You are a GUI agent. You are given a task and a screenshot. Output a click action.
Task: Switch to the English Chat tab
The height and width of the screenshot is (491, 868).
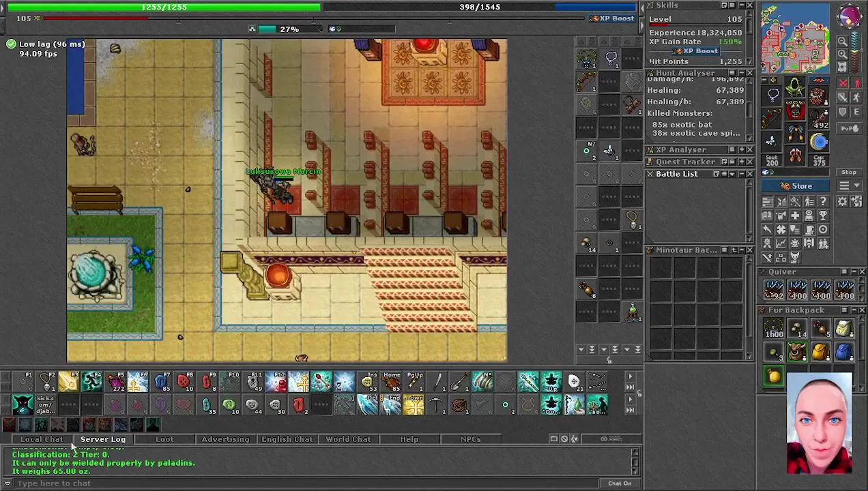pyautogui.click(x=287, y=439)
